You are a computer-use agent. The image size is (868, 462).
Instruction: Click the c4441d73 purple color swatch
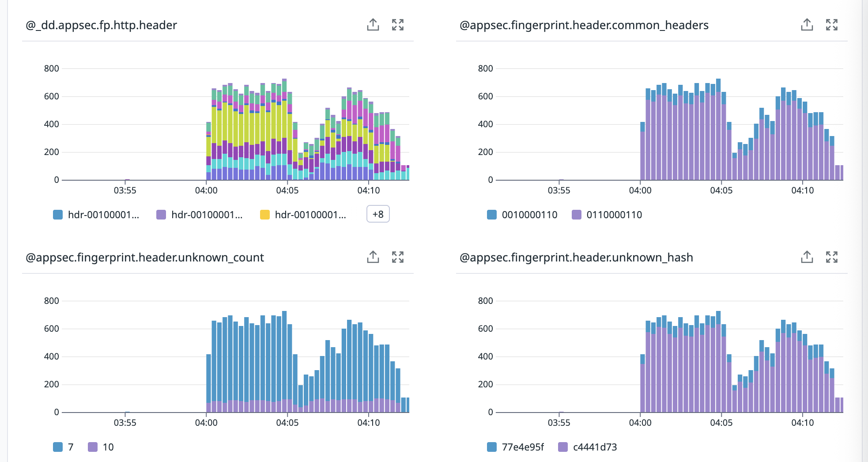(563, 447)
